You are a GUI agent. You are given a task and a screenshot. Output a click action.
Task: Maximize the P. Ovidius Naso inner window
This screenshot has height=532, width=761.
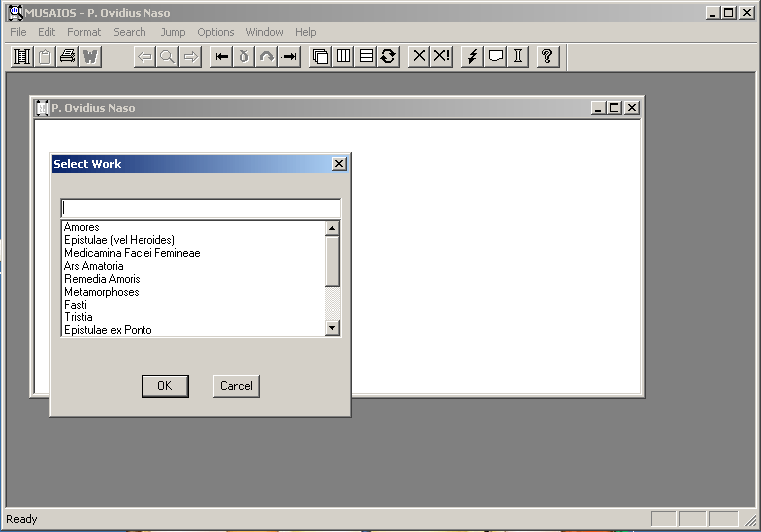point(615,108)
